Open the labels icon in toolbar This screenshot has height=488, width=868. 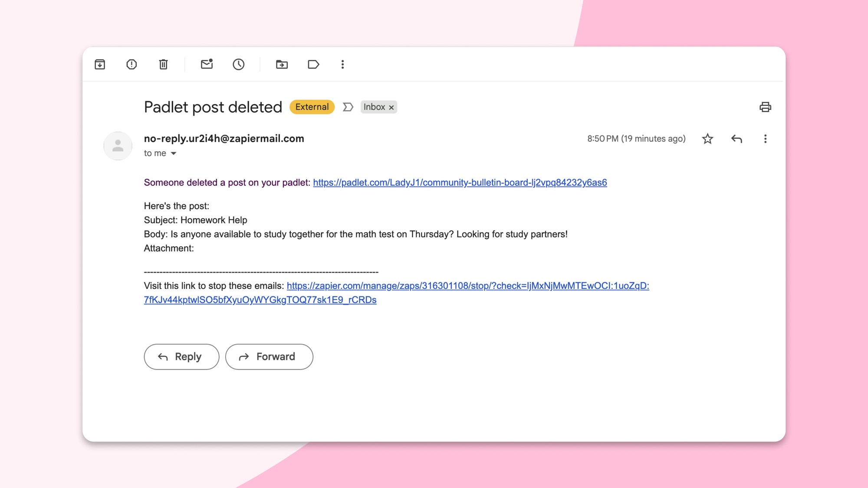pos(313,65)
